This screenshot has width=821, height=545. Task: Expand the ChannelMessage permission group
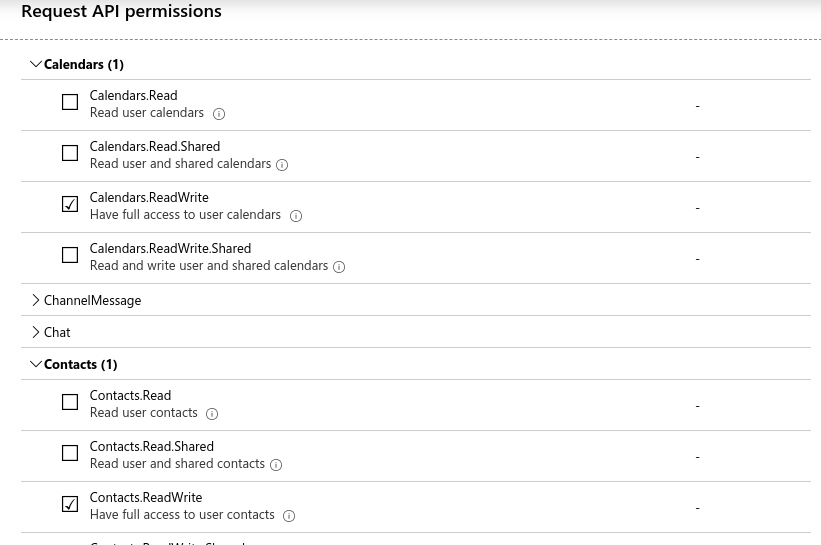[37, 300]
